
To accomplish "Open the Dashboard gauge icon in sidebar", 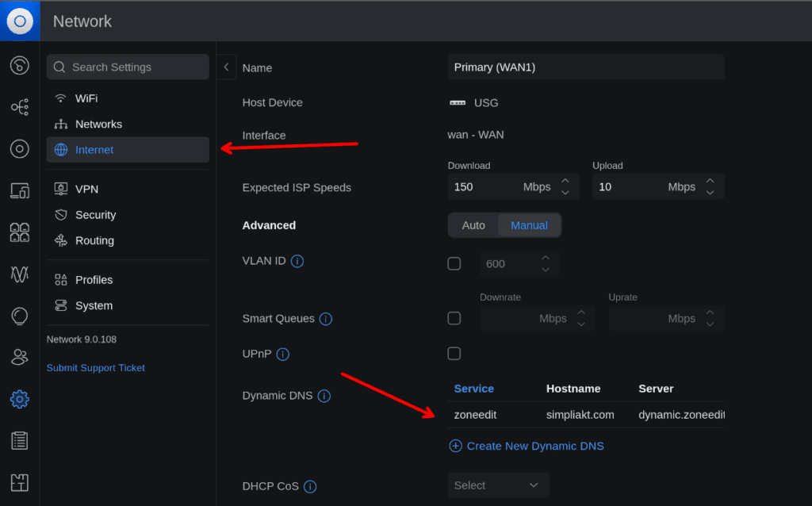I will [20, 65].
